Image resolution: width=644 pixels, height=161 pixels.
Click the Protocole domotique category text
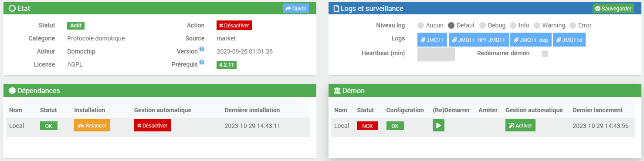point(96,38)
